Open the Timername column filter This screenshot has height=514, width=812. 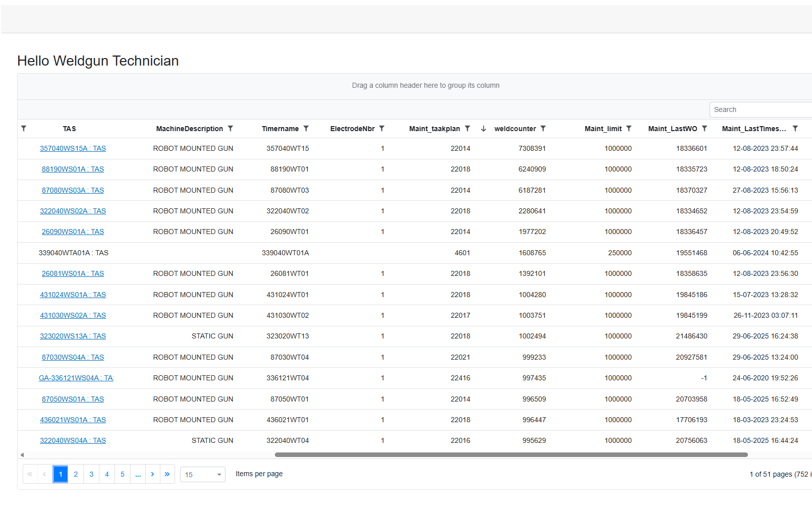click(x=307, y=129)
